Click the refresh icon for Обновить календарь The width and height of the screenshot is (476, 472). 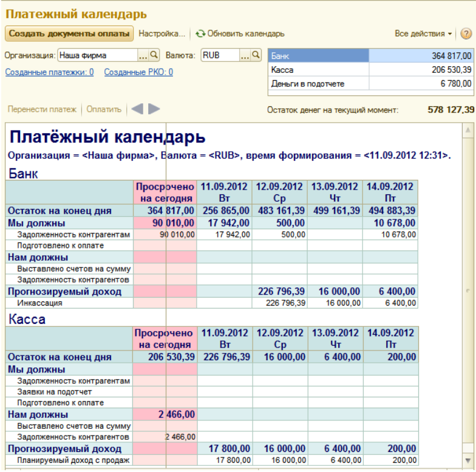200,33
